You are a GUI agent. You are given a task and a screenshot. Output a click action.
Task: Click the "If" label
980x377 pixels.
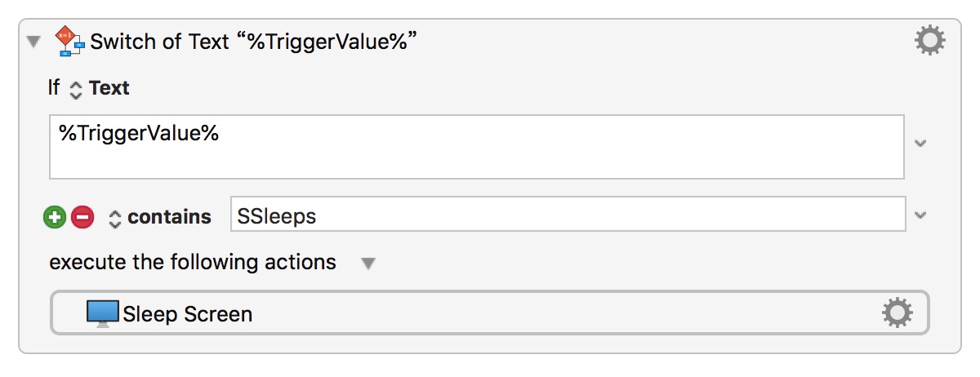coord(54,88)
